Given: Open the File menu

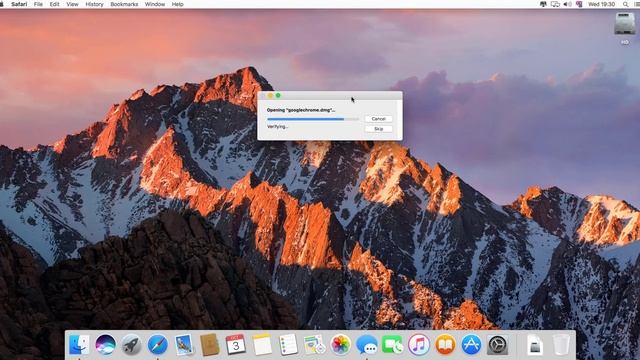Looking at the screenshot, I should coord(38,4).
